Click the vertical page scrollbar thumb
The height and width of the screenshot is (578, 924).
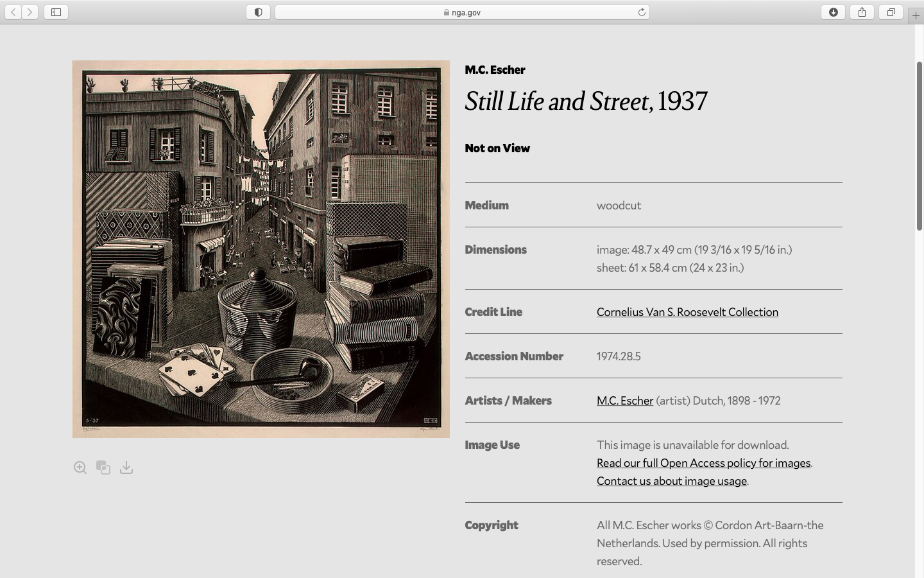[919, 146]
